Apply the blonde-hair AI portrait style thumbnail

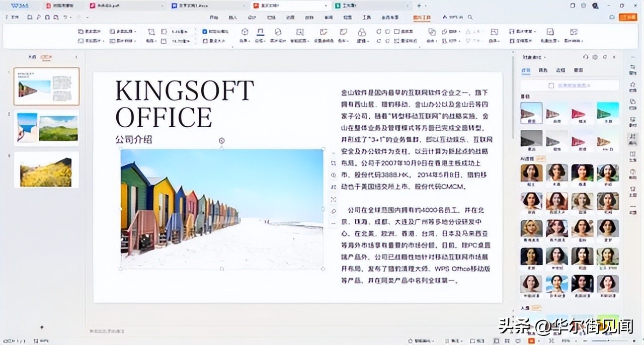[x=531, y=231]
